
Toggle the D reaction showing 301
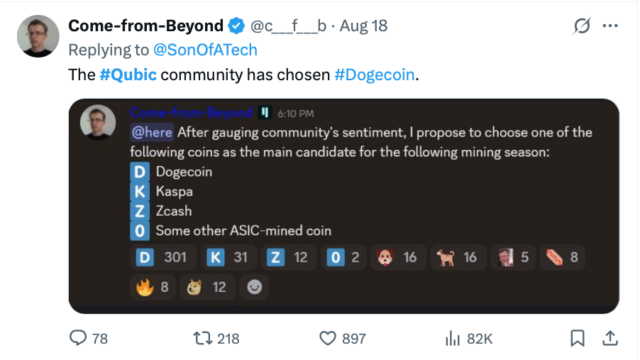(161, 258)
